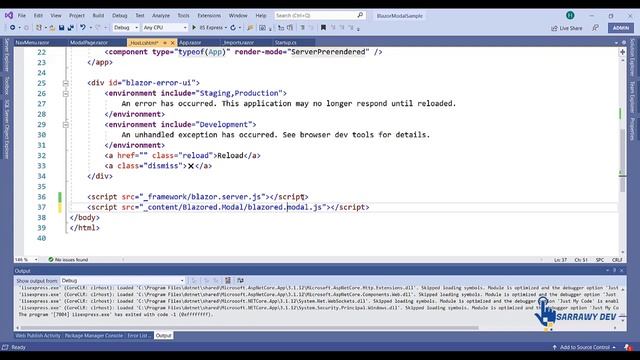Pin the _Host.cshtml tab

pyautogui.click(x=165, y=42)
